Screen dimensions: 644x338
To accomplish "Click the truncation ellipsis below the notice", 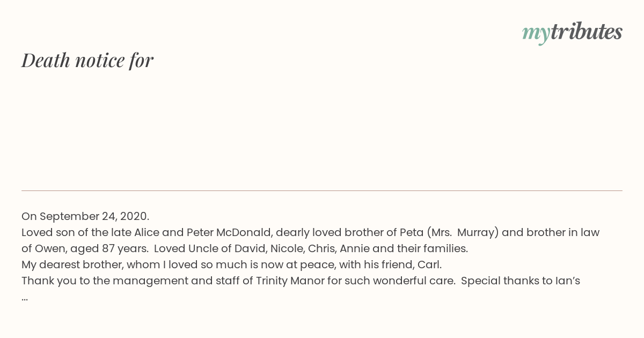I will point(25,297).
